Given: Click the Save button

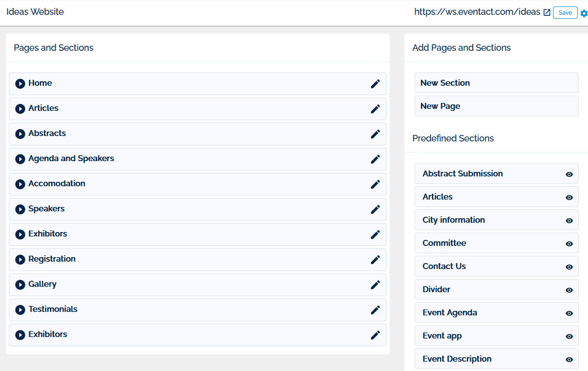Looking at the screenshot, I should click(565, 13).
